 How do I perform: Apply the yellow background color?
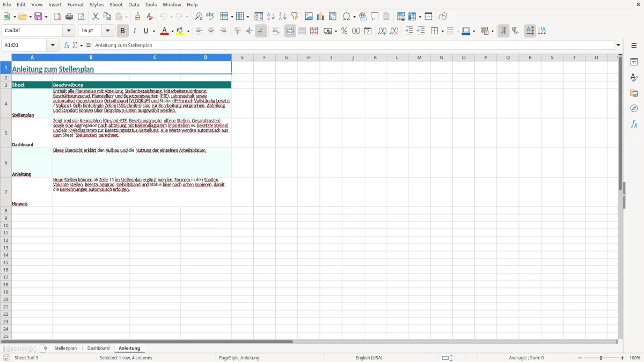181,31
